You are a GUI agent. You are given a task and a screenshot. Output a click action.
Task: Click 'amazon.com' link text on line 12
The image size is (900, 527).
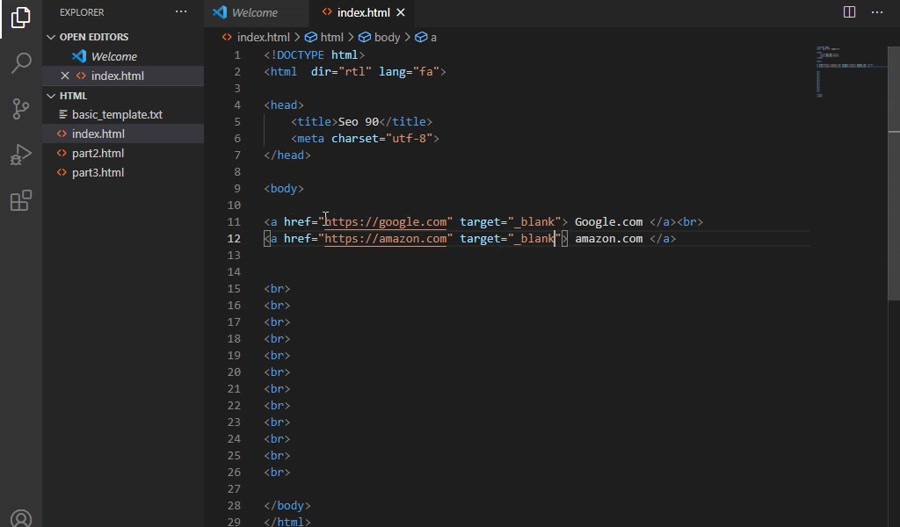click(608, 239)
